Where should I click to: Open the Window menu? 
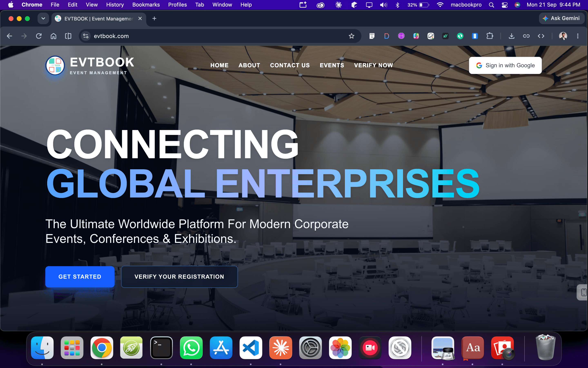[222, 5]
